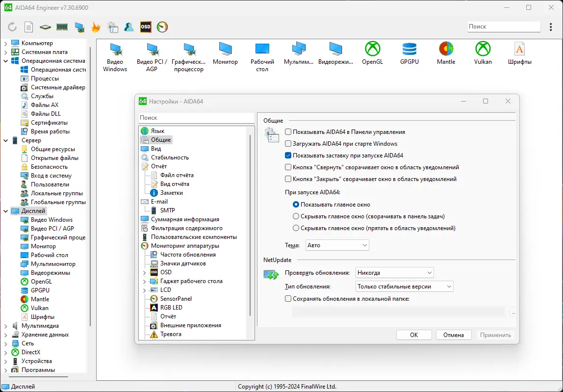Collapse the Сервер node in main tree
The width and height of the screenshot is (563, 392).
pyautogui.click(x=5, y=140)
